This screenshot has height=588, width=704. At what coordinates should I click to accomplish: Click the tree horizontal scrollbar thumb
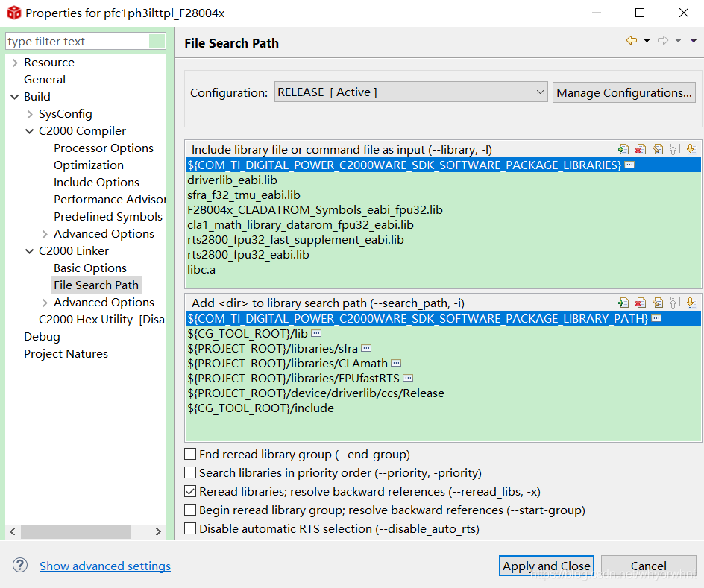click(x=76, y=531)
